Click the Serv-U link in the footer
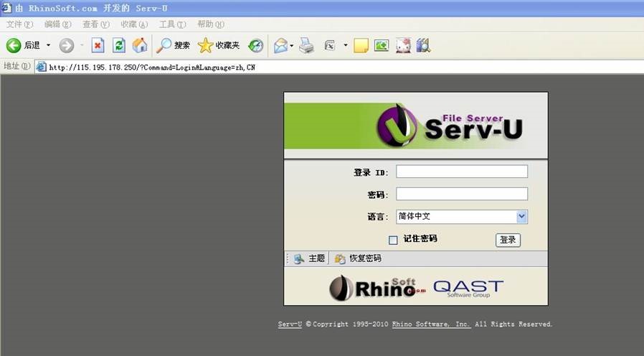The image size is (644, 356). (290, 324)
